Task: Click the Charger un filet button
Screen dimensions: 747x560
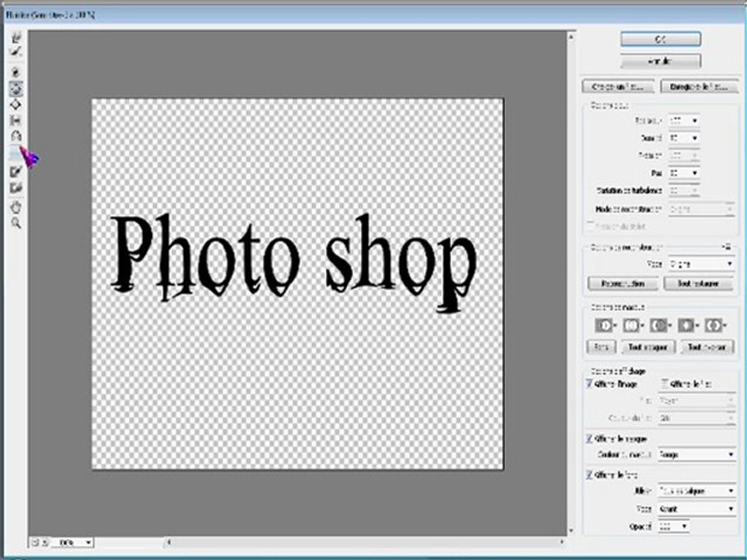Action: (618, 86)
